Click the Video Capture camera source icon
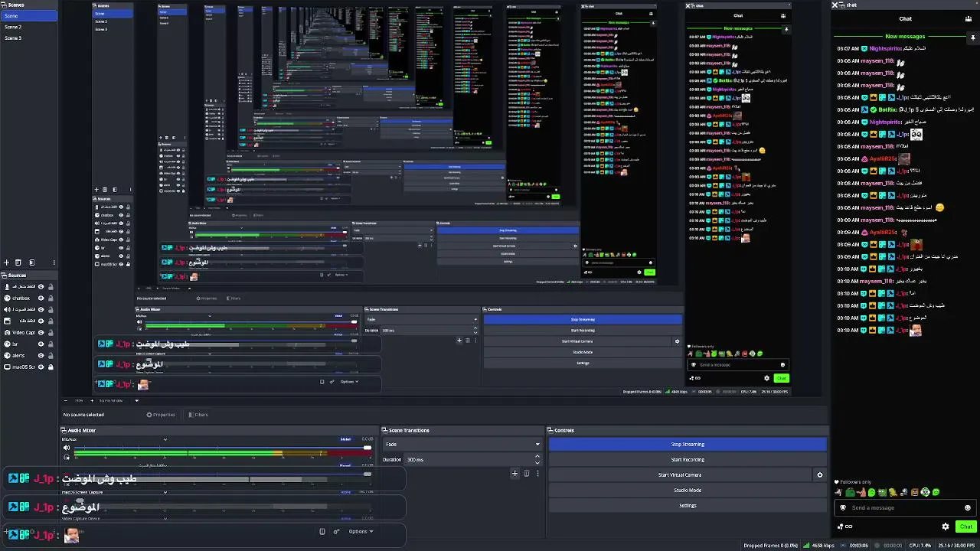The height and width of the screenshot is (551, 980). click(5, 332)
